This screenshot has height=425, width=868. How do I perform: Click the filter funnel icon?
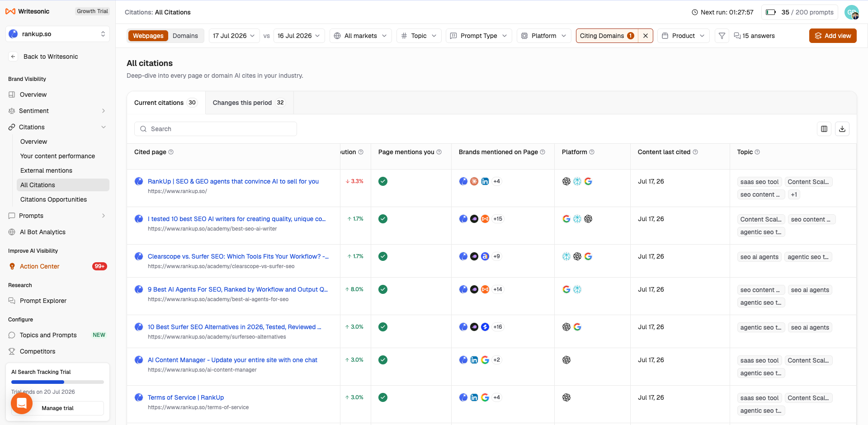pyautogui.click(x=722, y=36)
